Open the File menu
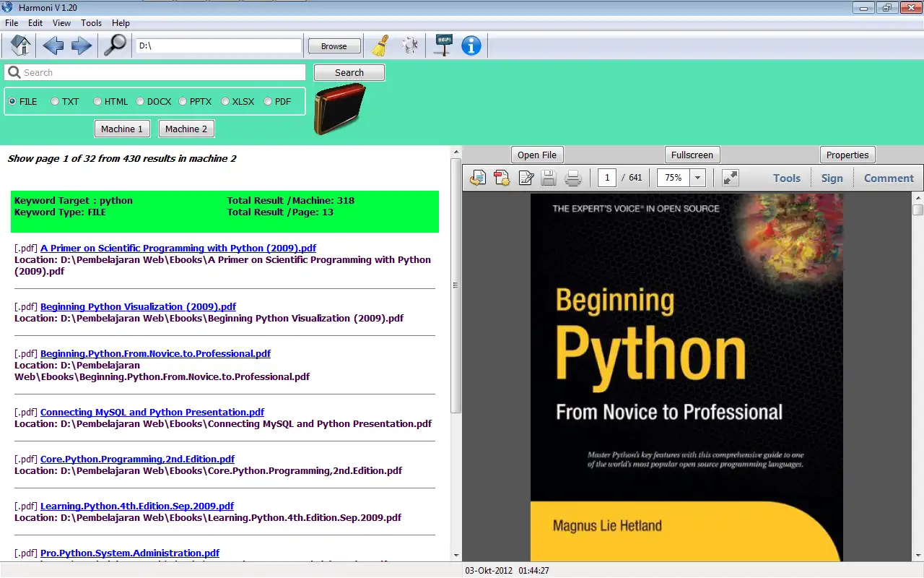The width and height of the screenshot is (924, 578). [12, 23]
